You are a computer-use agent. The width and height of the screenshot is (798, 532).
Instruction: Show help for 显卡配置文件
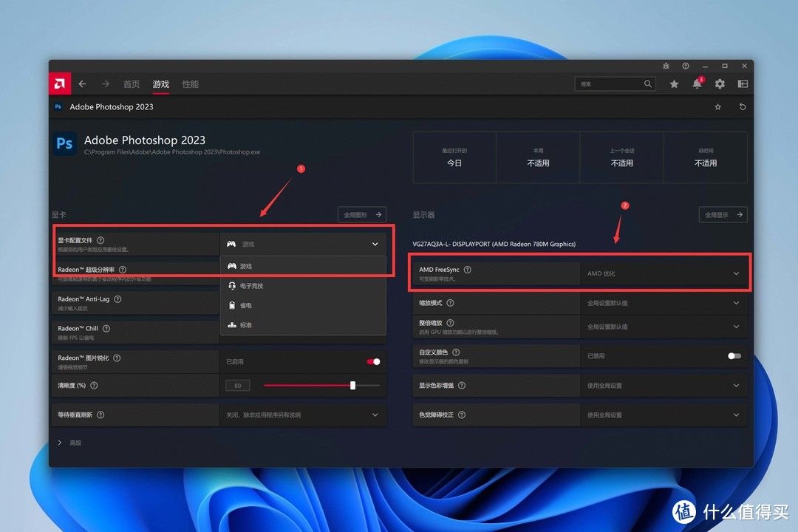pyautogui.click(x=100, y=240)
